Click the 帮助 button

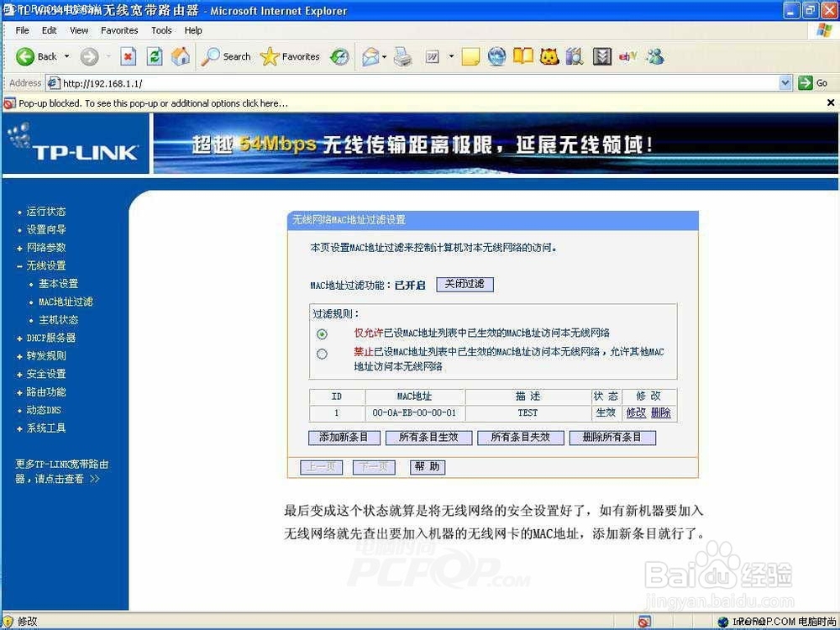428,467
